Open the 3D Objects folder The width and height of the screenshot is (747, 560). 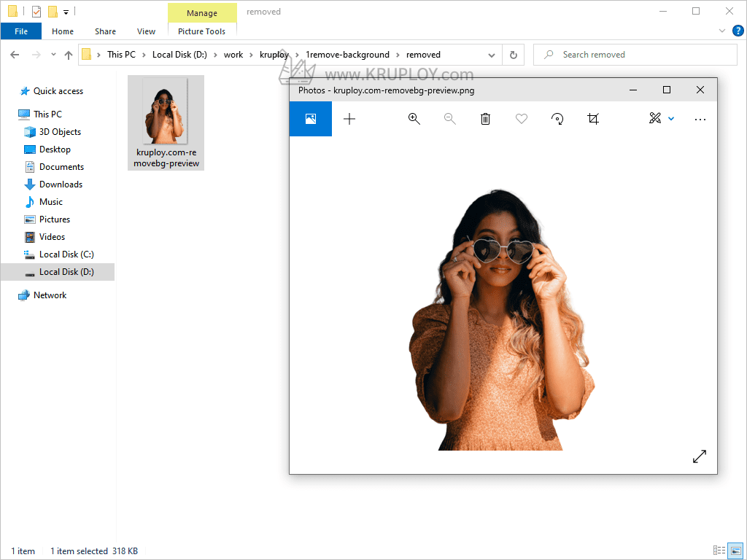[x=60, y=132]
